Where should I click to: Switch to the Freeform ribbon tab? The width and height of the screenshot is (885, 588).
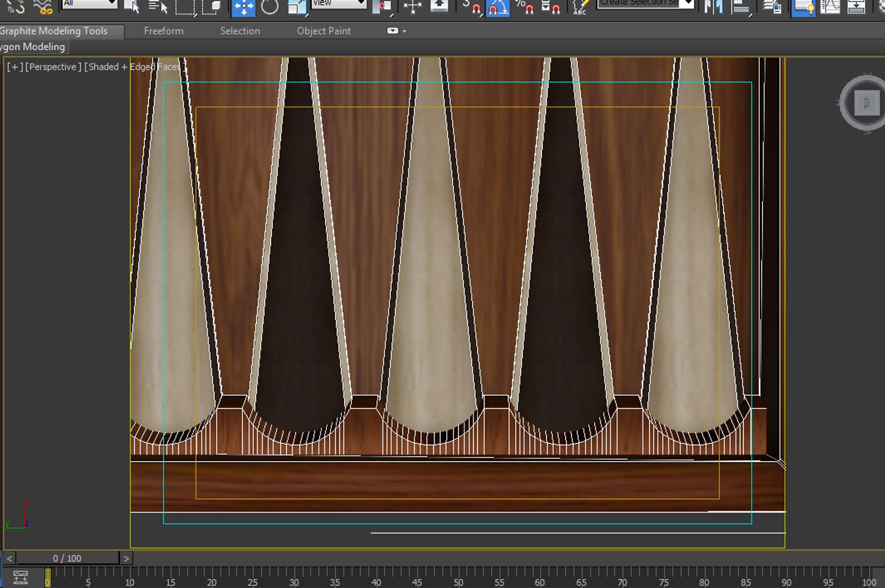point(163,31)
